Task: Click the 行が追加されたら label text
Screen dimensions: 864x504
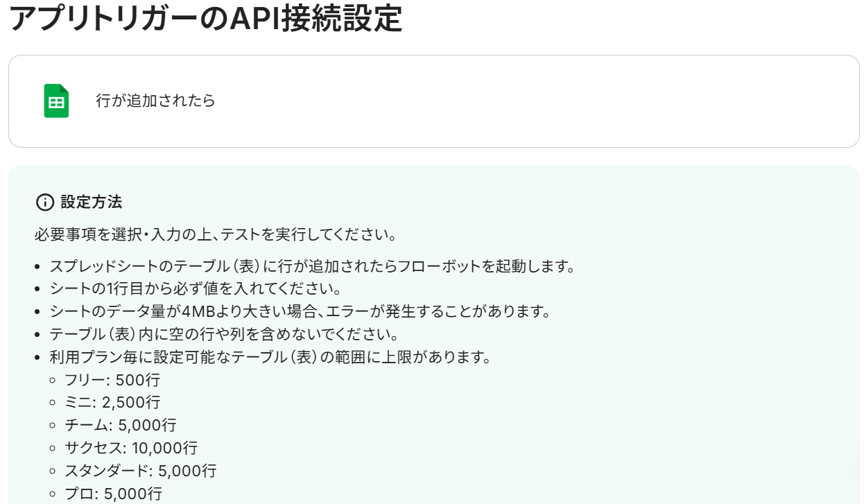Action: [155, 101]
